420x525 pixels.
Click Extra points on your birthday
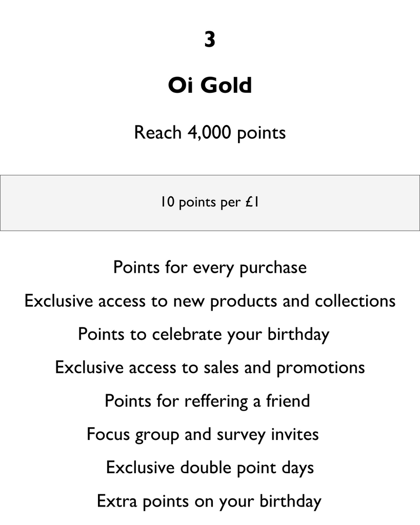[x=209, y=501]
